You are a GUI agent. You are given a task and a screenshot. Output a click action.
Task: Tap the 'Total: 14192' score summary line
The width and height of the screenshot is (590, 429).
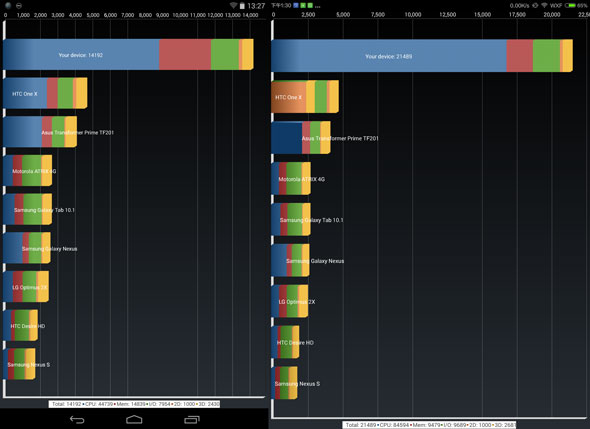pos(135,404)
